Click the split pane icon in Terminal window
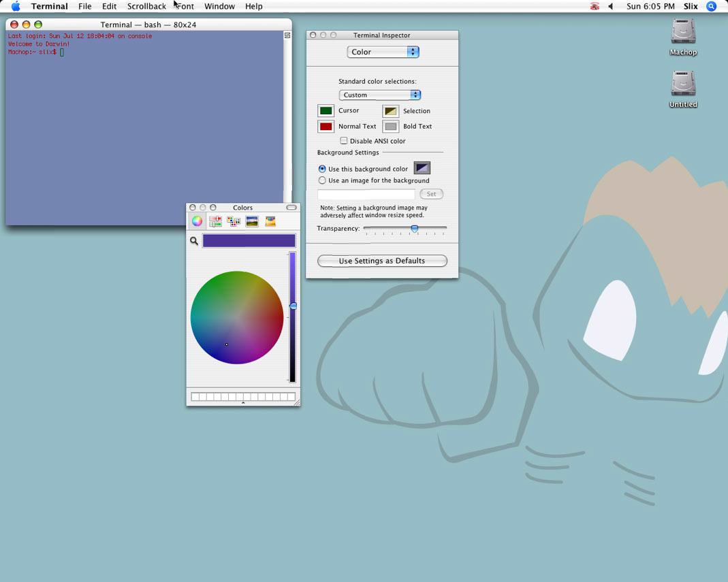This screenshot has height=582, width=728. [287, 35]
